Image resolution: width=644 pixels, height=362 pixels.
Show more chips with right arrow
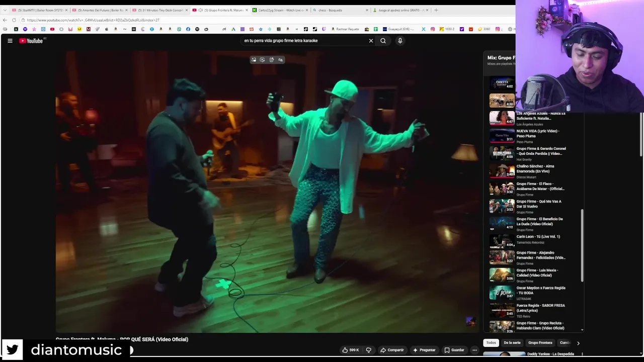pyautogui.click(x=578, y=343)
